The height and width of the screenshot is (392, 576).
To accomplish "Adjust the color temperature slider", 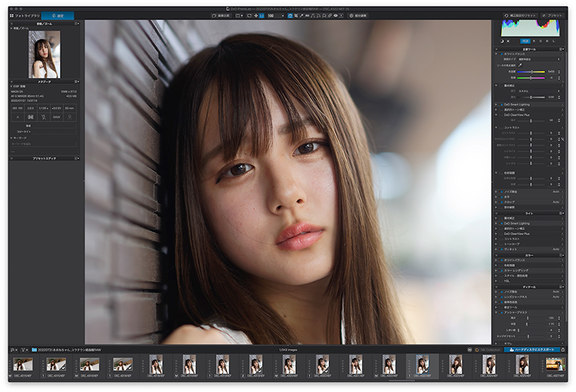I will [531, 72].
